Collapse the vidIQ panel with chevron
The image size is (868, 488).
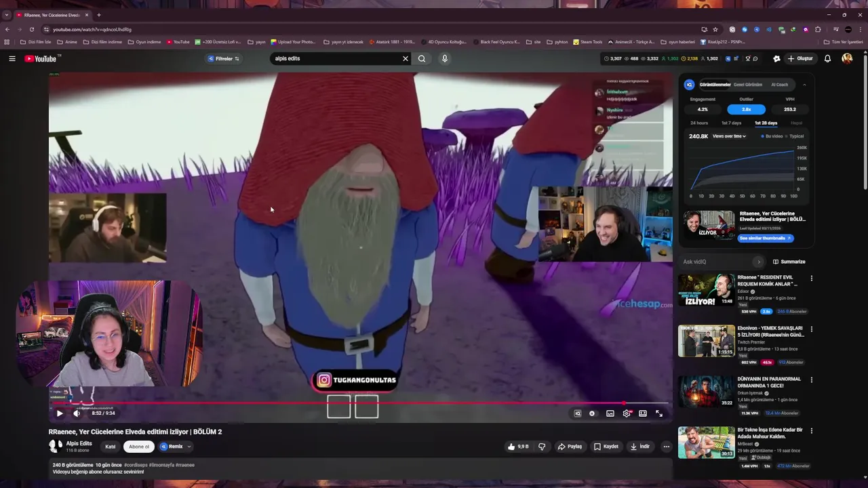pos(804,85)
